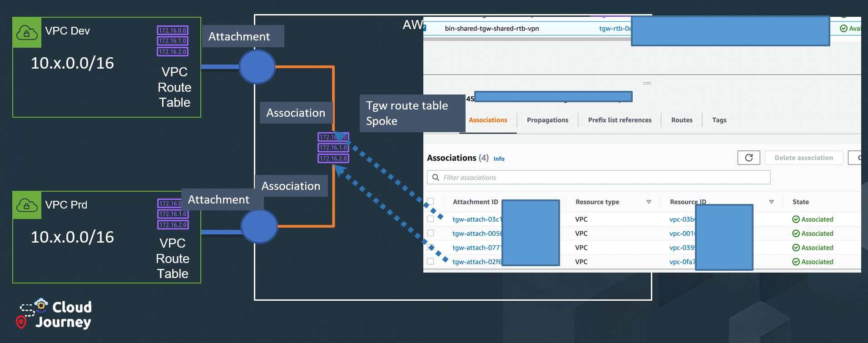Switch to the Propagations tab
This screenshot has height=343, width=868.
coord(547,120)
